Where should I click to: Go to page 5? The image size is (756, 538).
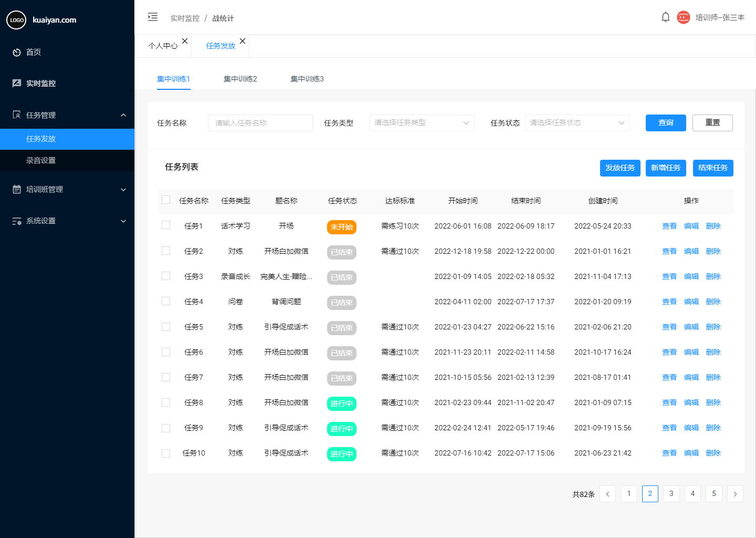click(x=714, y=494)
